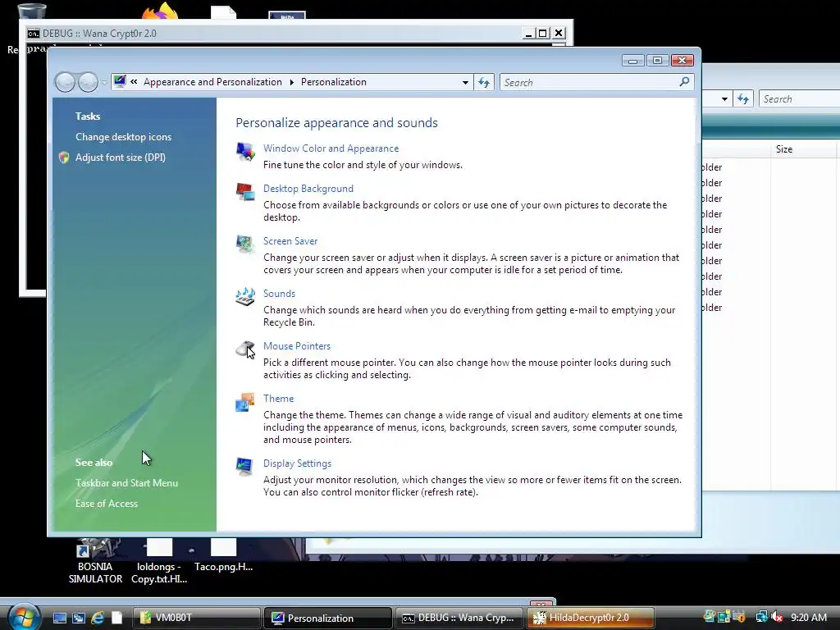Open Ease of Access link
The image size is (840, 630).
[107, 504]
